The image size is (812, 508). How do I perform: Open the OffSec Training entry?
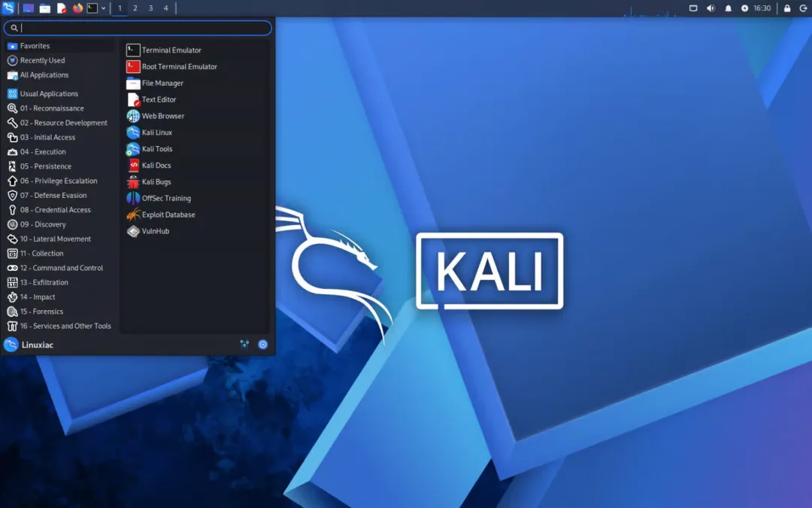[x=195, y=199]
